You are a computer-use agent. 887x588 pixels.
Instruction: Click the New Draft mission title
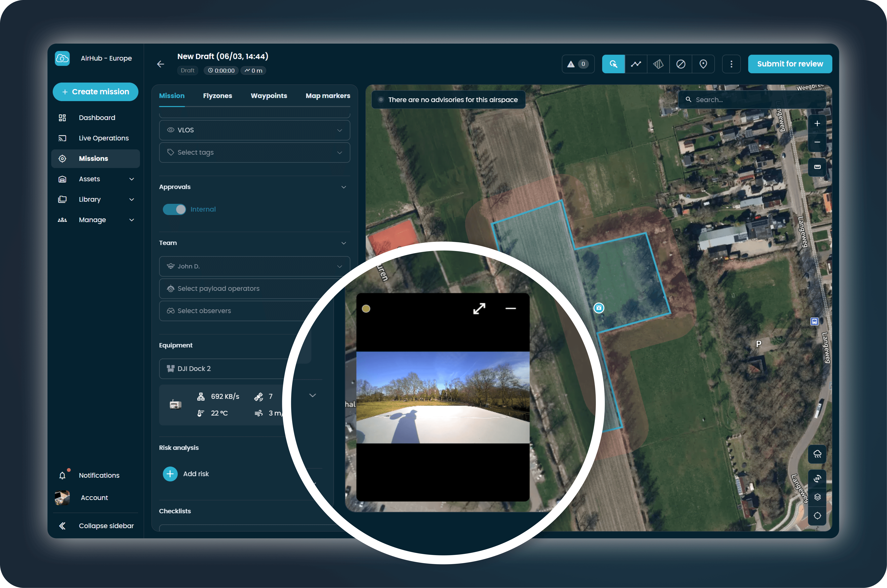223,57
